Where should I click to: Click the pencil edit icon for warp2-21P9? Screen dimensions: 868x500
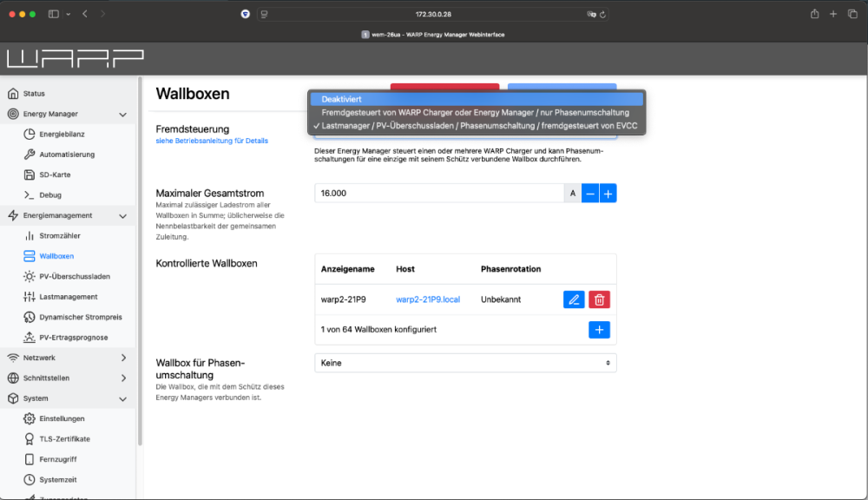coord(574,299)
